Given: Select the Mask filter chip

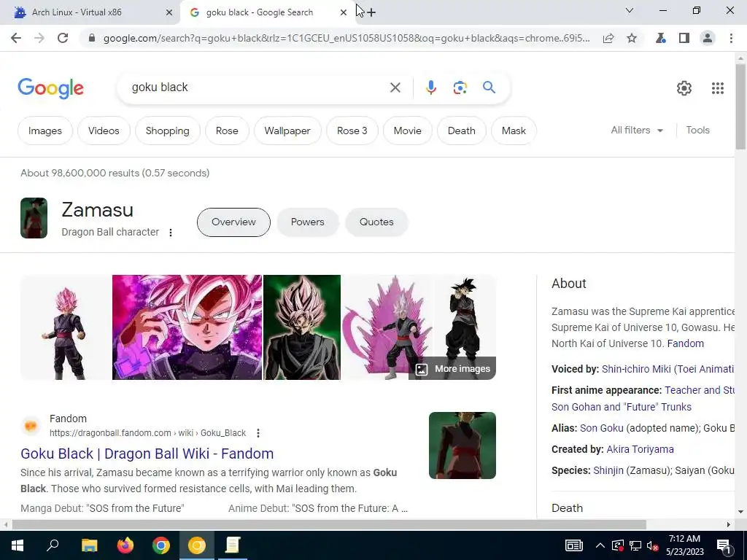Looking at the screenshot, I should point(514,131).
